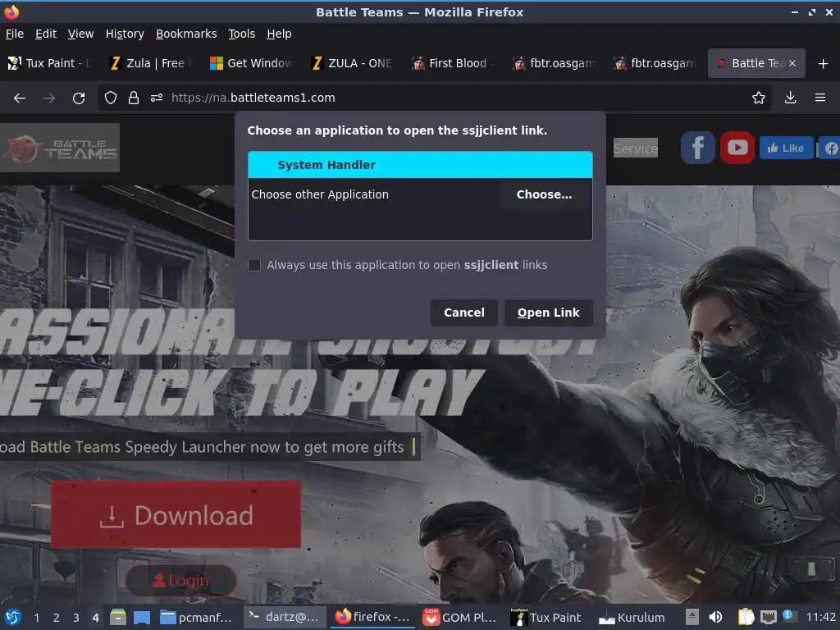
Task: View site security via padlock icon
Action: coord(134,98)
